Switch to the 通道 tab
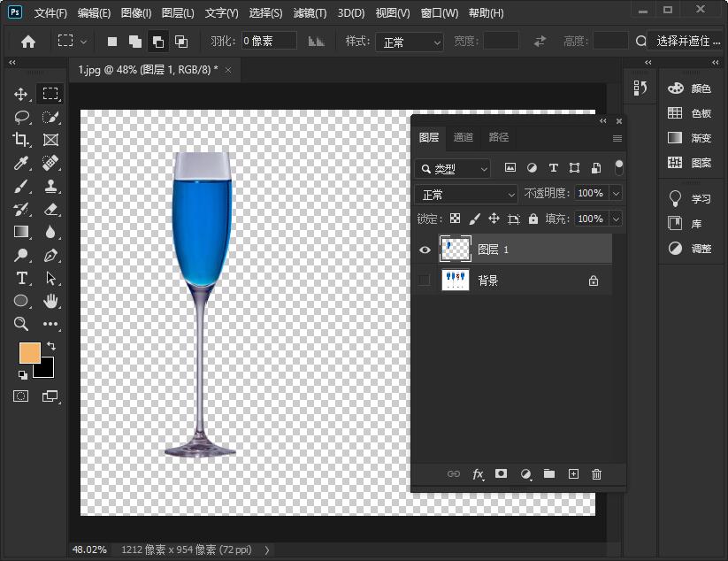Image resolution: width=728 pixels, height=561 pixels. pos(464,137)
